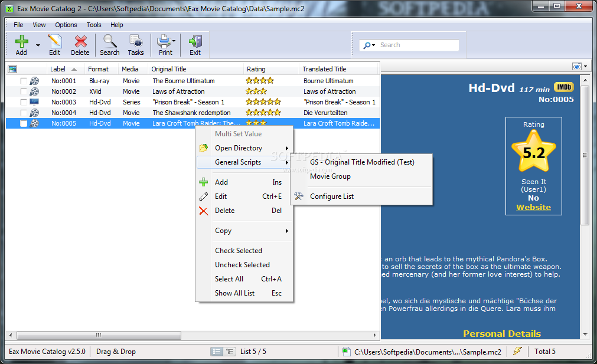The image size is (597, 364).
Task: Click the IMDb badge icon
Action: point(564,87)
